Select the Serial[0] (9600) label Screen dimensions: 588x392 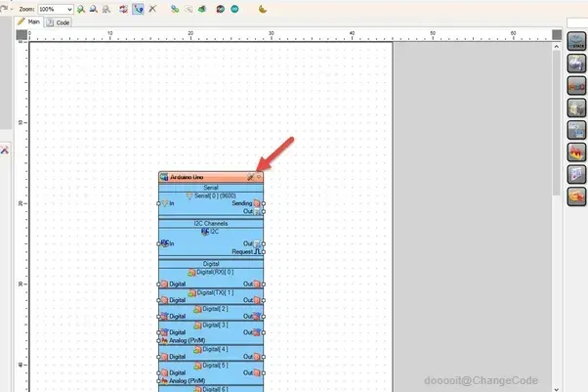pos(215,196)
